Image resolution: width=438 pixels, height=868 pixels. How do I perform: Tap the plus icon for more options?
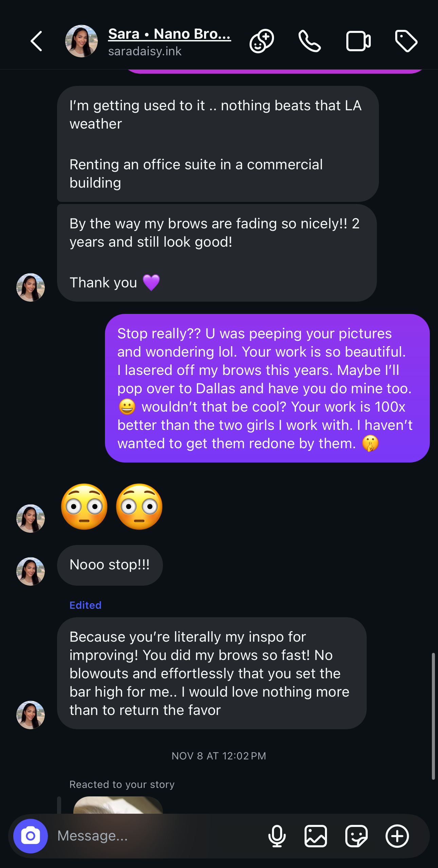pyautogui.click(x=397, y=836)
